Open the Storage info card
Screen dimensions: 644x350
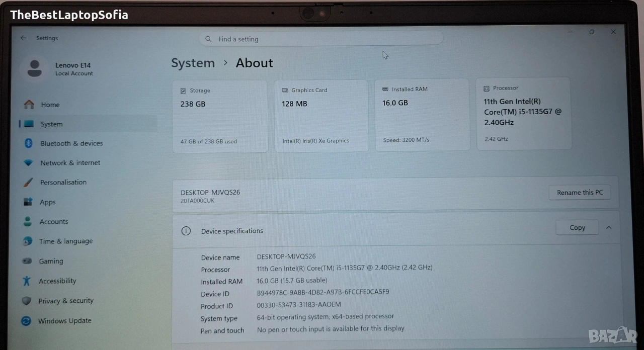tap(220, 116)
